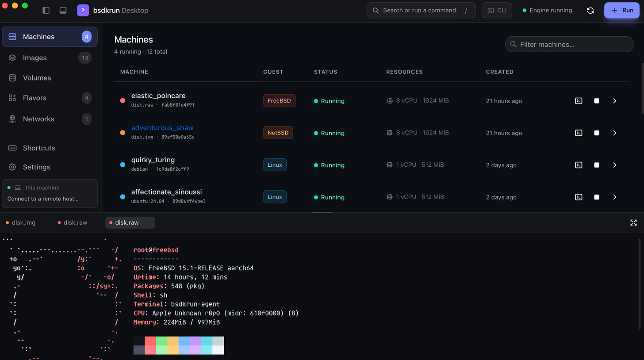Stop the elastic_poincare machine
The width and height of the screenshot is (644, 360).
[x=597, y=101]
